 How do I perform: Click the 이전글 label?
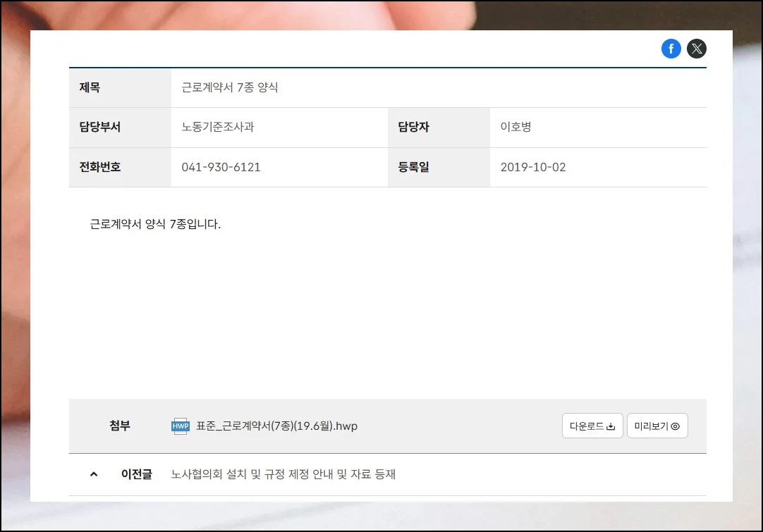[136, 474]
